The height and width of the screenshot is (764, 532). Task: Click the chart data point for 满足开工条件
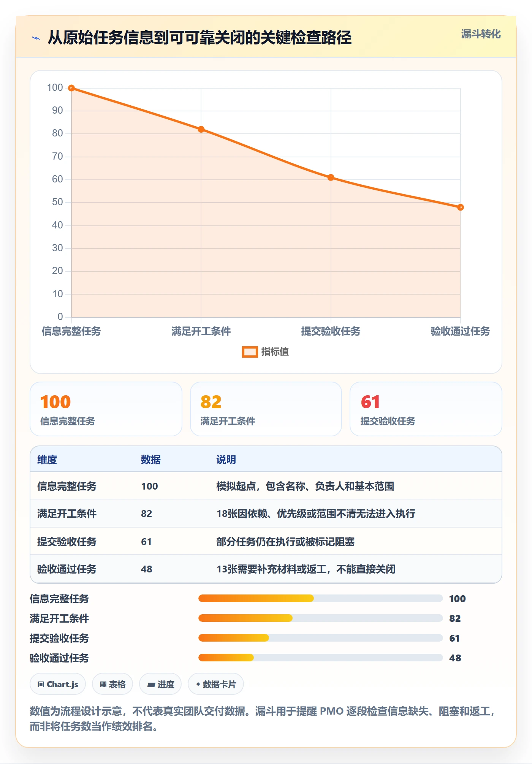coord(201,129)
